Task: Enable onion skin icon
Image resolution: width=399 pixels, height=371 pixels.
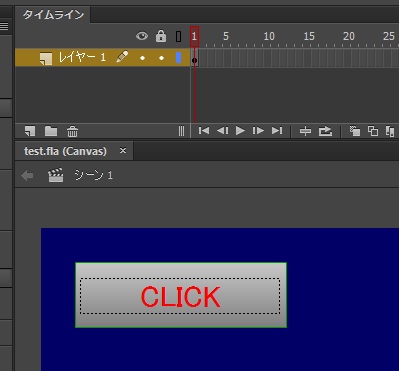Action: tap(355, 131)
